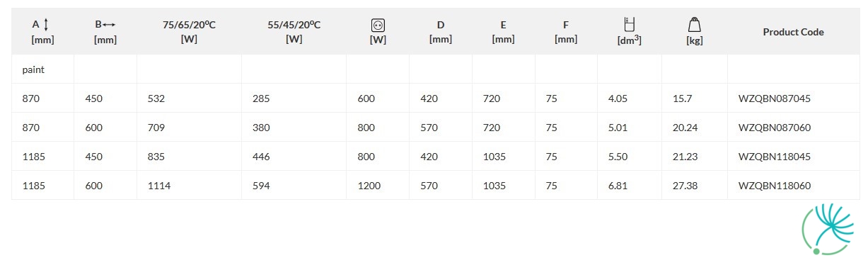Click the vertical height arrow icon beside A
The height and width of the screenshot is (270, 868).
click(x=46, y=25)
